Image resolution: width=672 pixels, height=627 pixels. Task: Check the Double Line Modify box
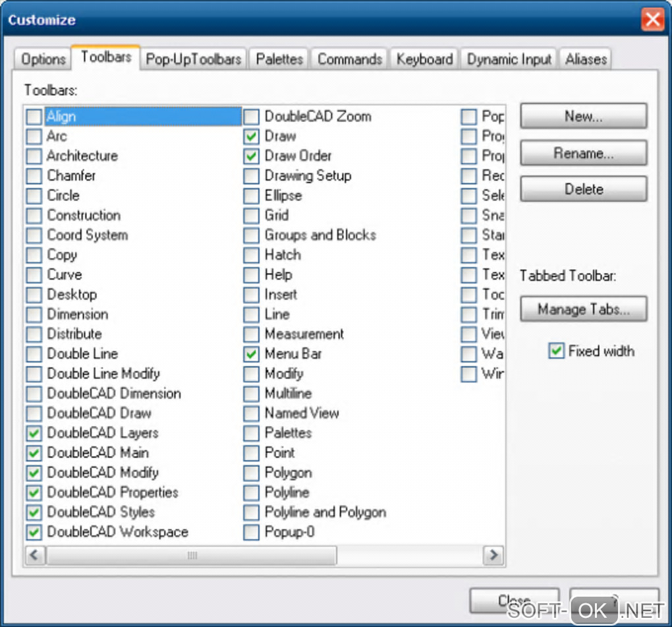[34, 374]
